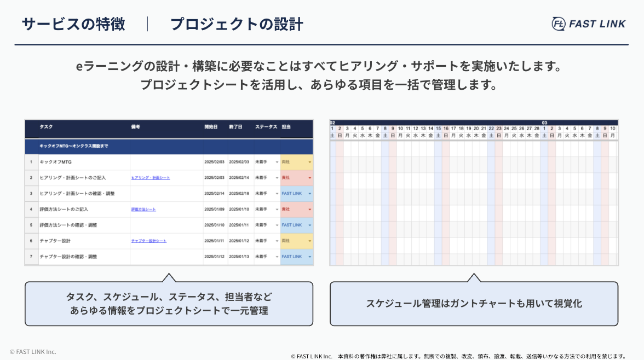Expand 担当 dropdown in 評価方法シートの確認・調整 row
Screen dimensions: 644x360
(x=310, y=225)
